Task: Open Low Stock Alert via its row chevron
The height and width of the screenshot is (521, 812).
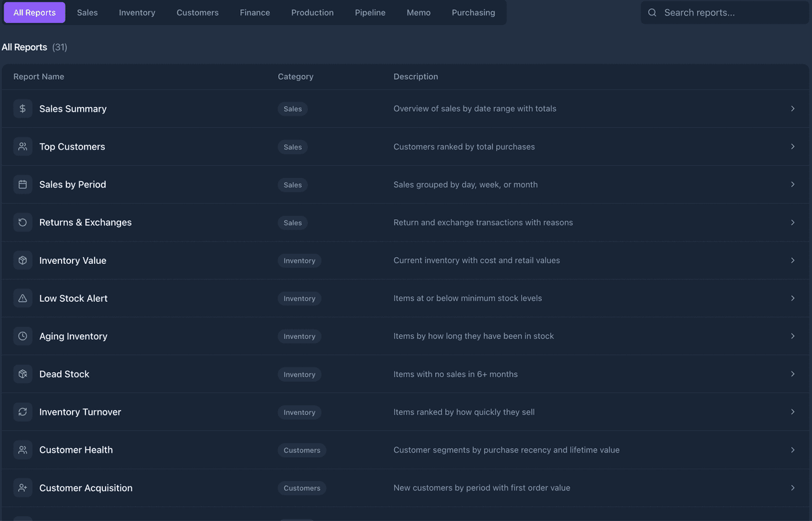Action: click(x=792, y=298)
